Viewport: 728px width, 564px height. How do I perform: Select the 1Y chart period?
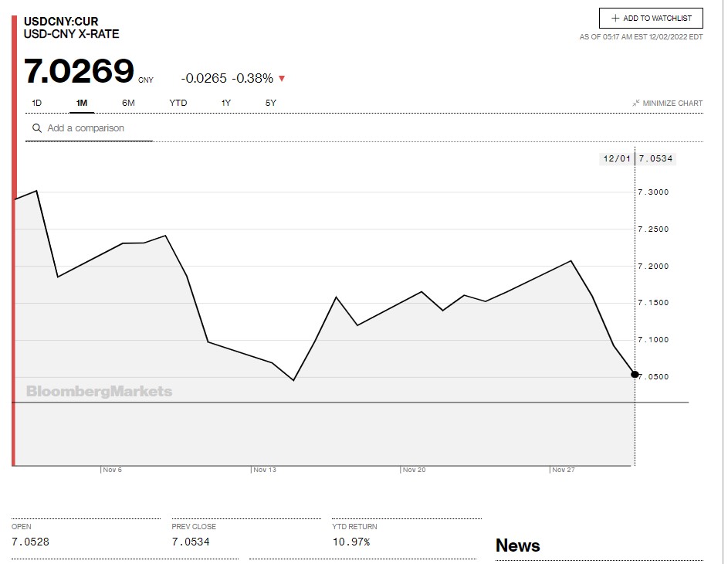(225, 103)
